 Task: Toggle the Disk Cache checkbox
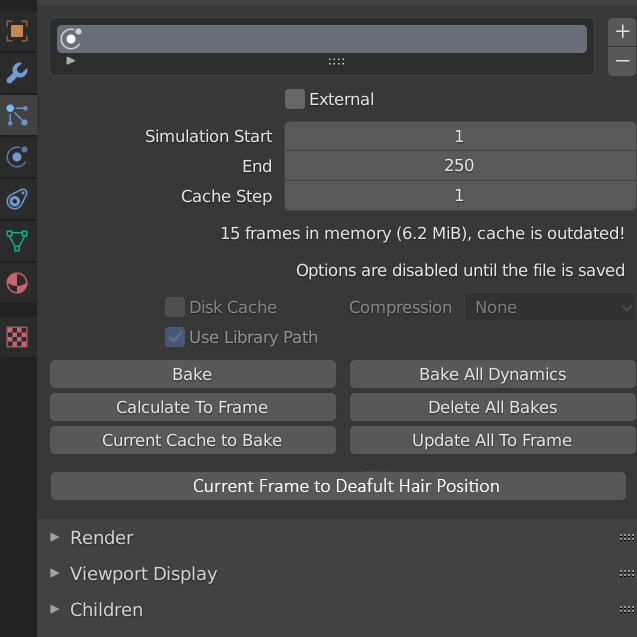175,307
